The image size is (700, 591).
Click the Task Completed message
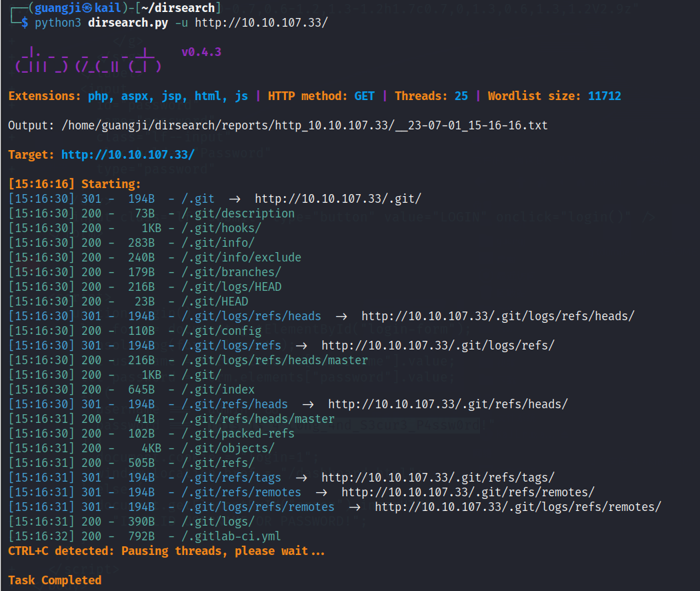pos(55,580)
